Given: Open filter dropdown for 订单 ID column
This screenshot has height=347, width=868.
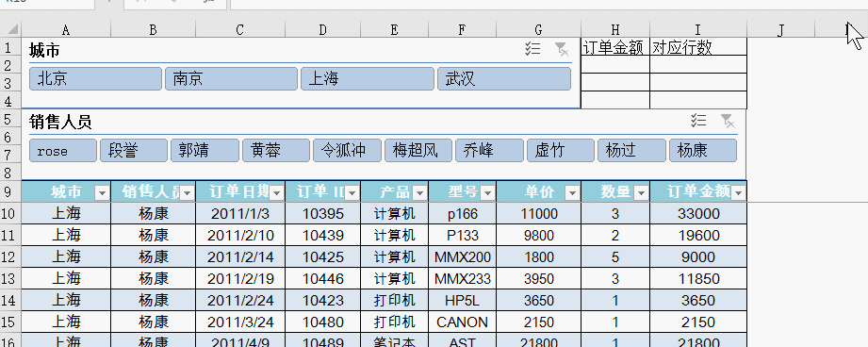Looking at the screenshot, I should point(352,192).
